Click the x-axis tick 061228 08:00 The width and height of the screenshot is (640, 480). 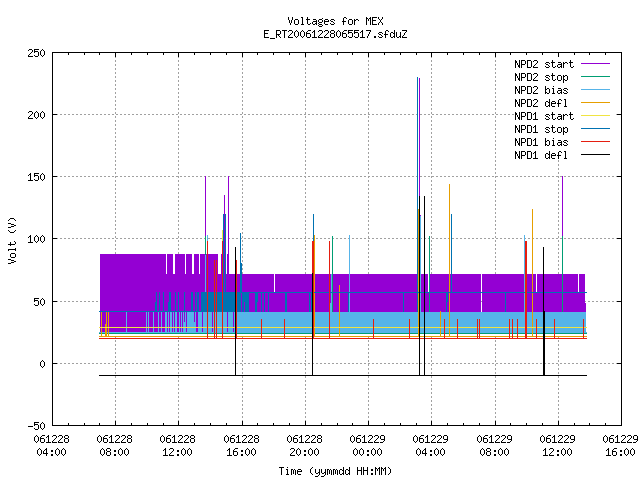coord(115,446)
